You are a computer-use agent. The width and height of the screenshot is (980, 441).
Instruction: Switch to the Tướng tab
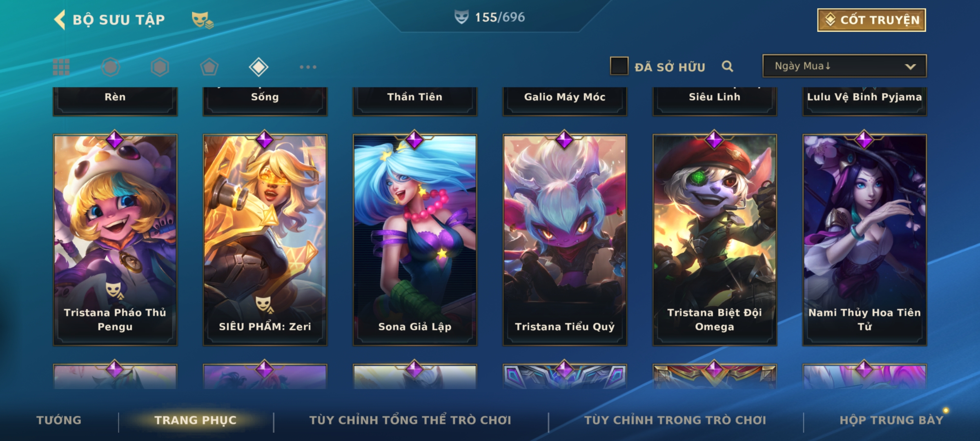pyautogui.click(x=59, y=420)
